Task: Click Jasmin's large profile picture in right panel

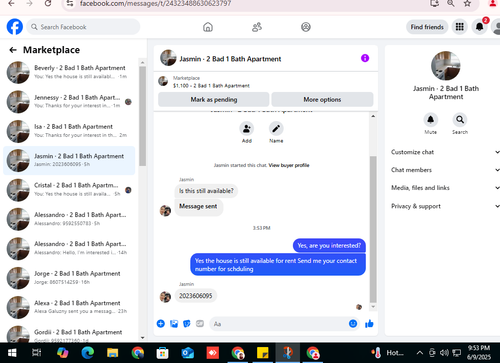Action: coord(446,66)
